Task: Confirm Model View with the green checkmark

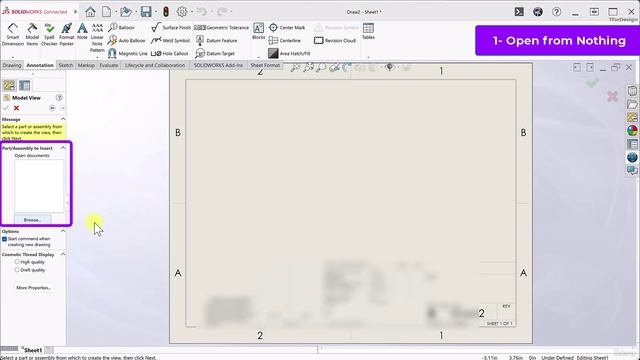Action: (5, 108)
